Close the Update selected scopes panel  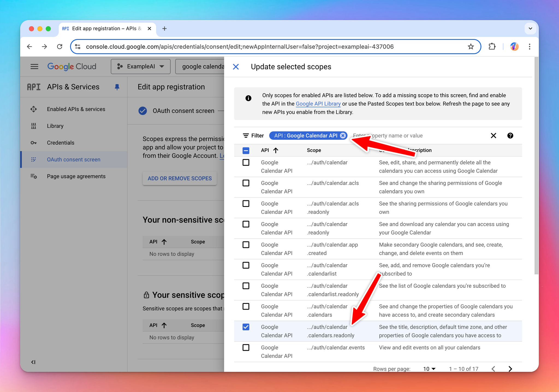[236, 67]
